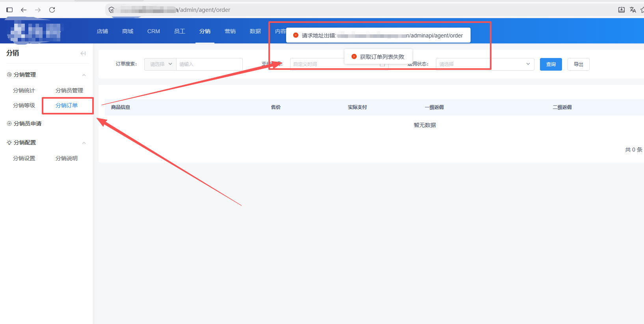The height and width of the screenshot is (324, 644).
Task: Open the 营销 top navigation tab
Action: click(x=230, y=31)
